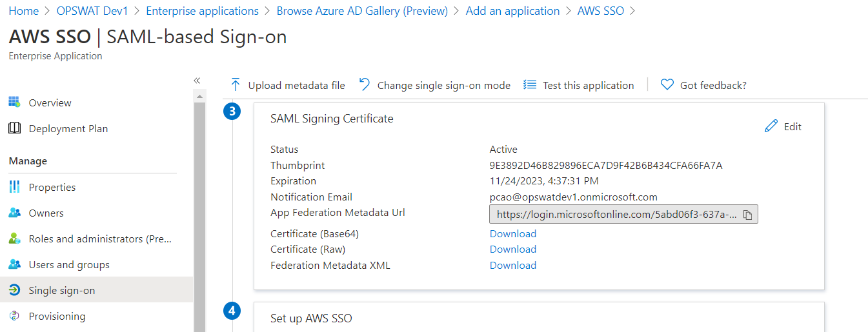This screenshot has height=332, width=868.
Task: Navigate to Enterprise applications breadcrumb
Action: click(x=202, y=11)
